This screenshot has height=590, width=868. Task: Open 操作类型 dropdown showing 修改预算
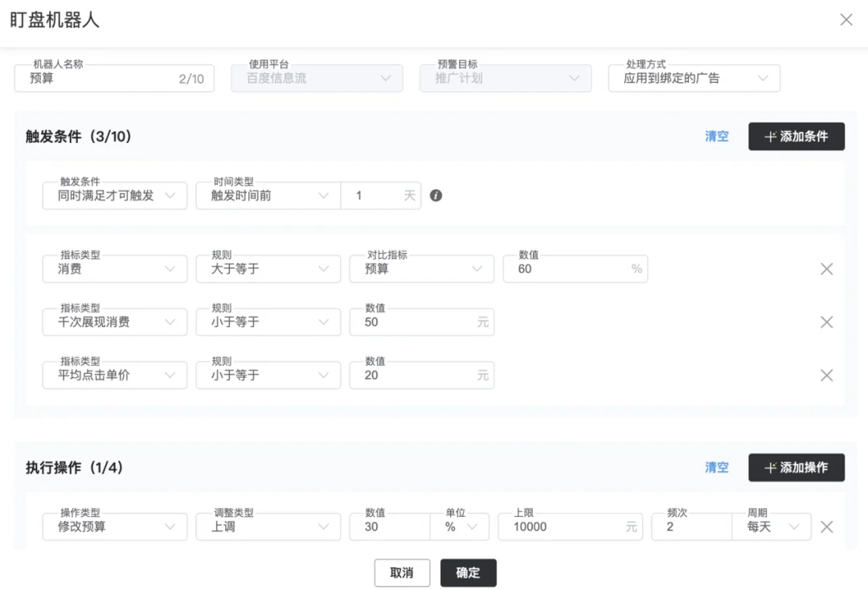click(x=115, y=527)
